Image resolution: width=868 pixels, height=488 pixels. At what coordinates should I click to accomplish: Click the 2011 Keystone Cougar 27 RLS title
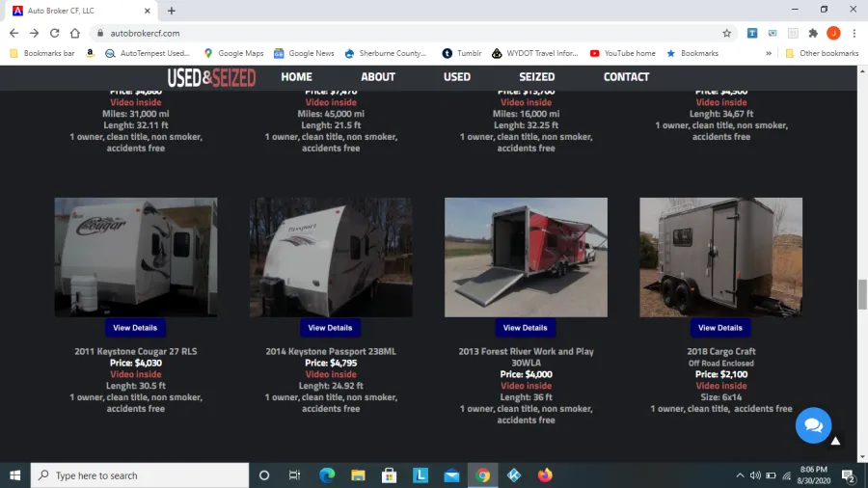pyautogui.click(x=136, y=351)
